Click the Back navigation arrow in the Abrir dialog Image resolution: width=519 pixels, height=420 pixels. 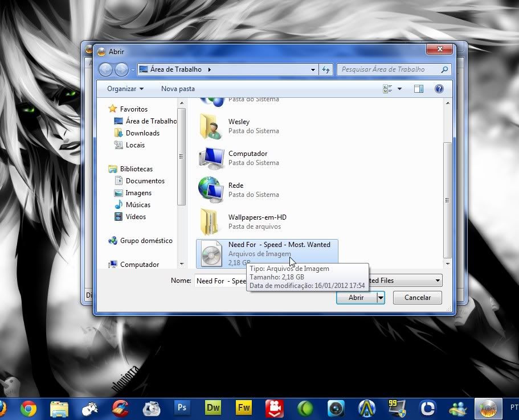pos(106,69)
